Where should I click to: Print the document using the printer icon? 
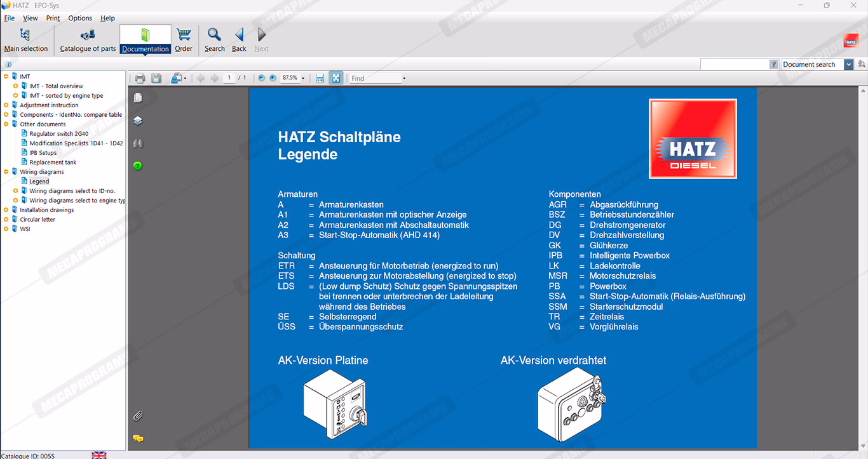140,78
